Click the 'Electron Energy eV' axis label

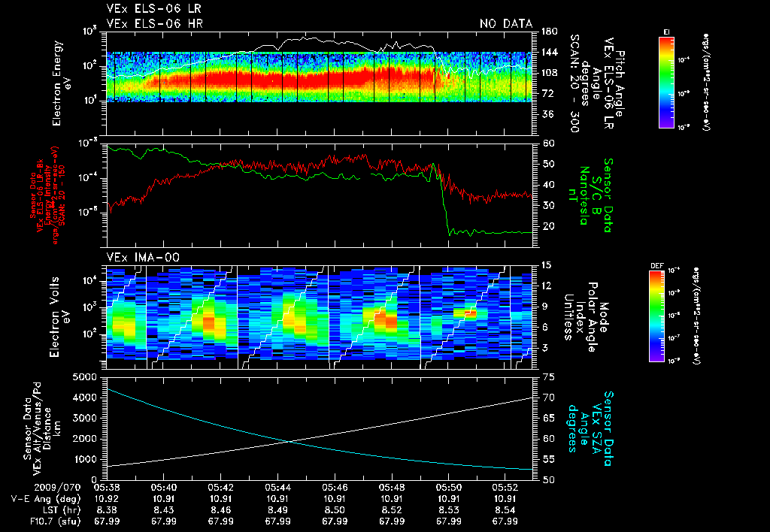(x=62, y=83)
